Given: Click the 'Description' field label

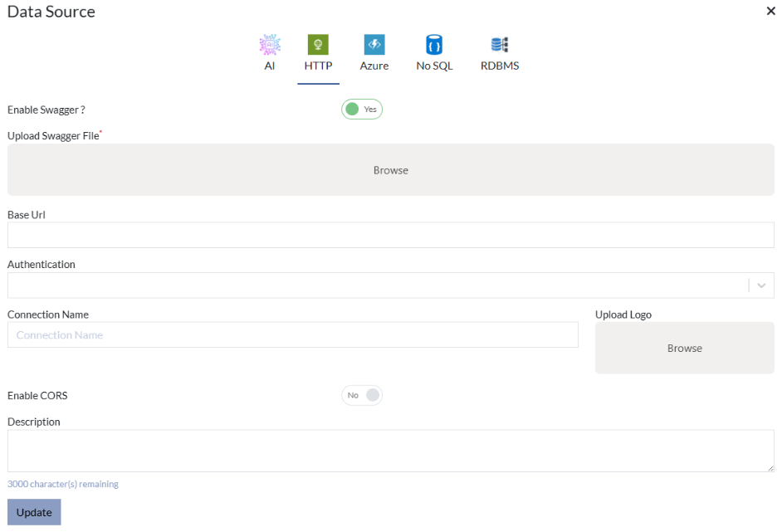Looking at the screenshot, I should pos(34,422).
